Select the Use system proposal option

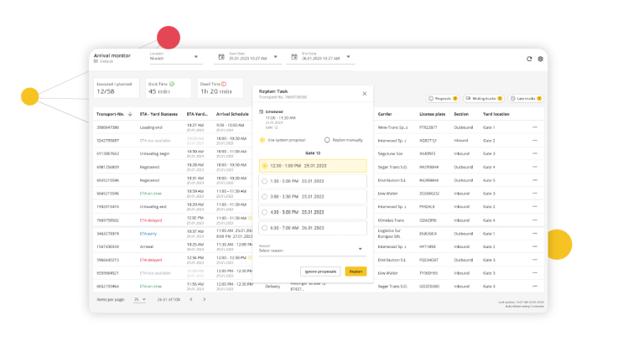[262, 140]
